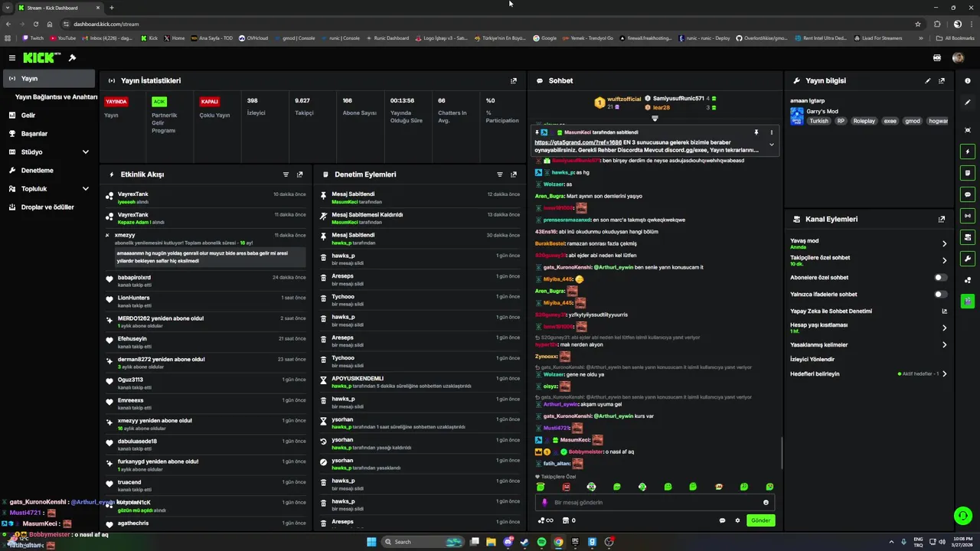This screenshot has height=551, width=980.
Task: Toggle Yalnızca ifadelerle sohbet switch
Action: click(941, 295)
